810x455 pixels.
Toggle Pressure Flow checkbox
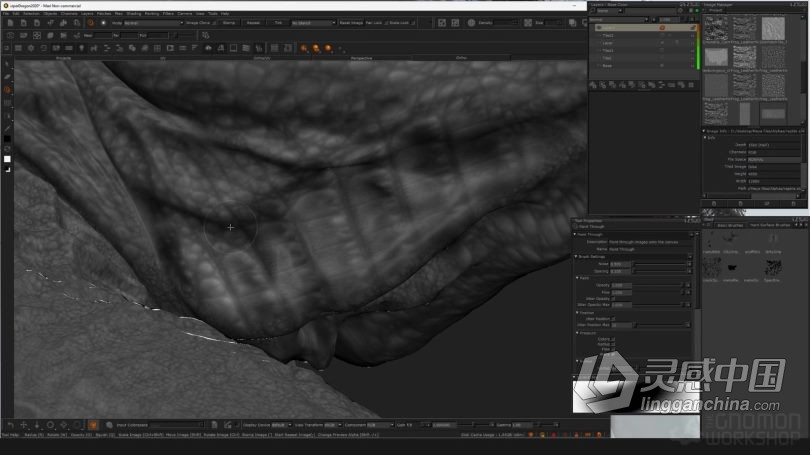pyautogui.click(x=613, y=349)
